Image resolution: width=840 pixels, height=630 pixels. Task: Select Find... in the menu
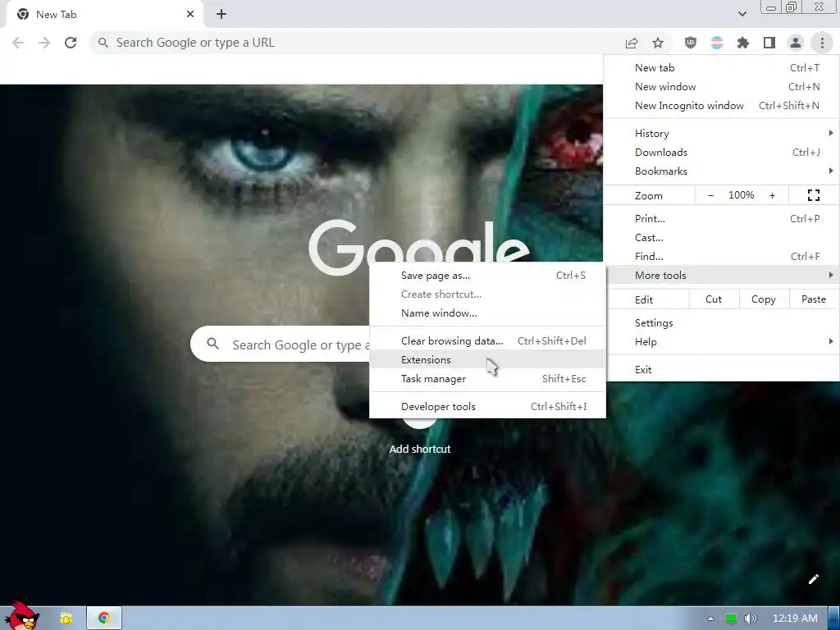pyautogui.click(x=721, y=256)
